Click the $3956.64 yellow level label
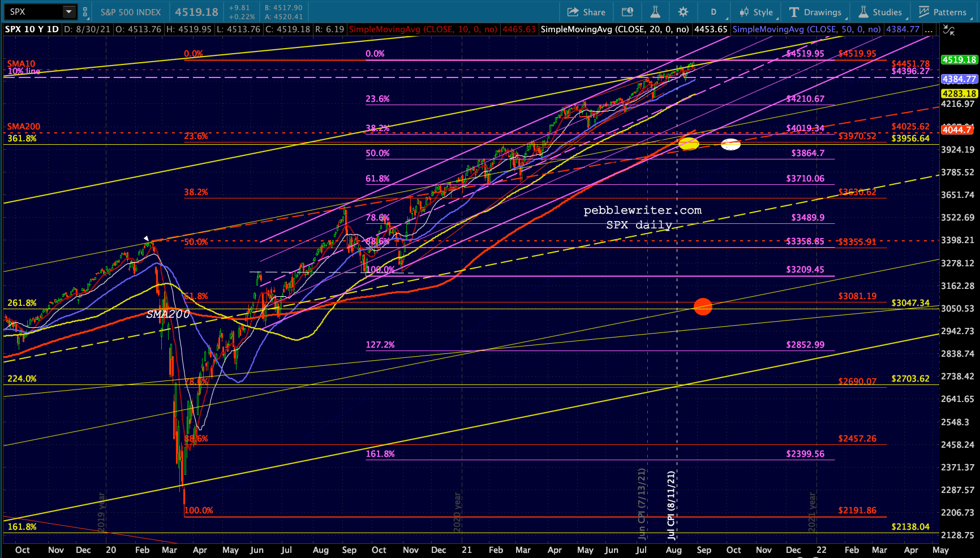The height and width of the screenshot is (558, 980). pos(910,138)
